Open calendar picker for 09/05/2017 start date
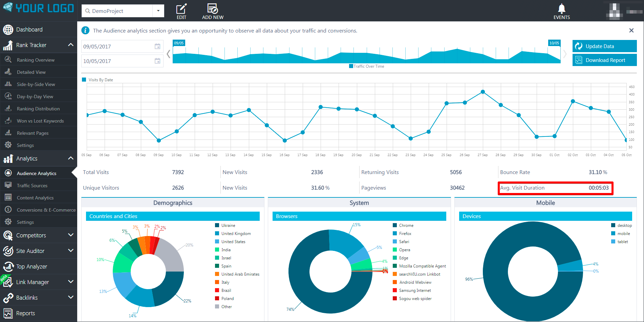The width and height of the screenshot is (644, 322). click(157, 46)
